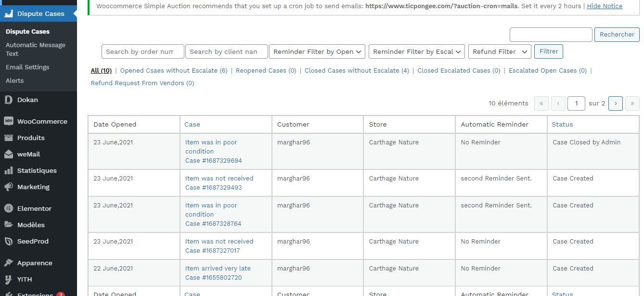The width and height of the screenshot is (644, 296).
Task: Click the 10 éléments count label
Action: 508,103
